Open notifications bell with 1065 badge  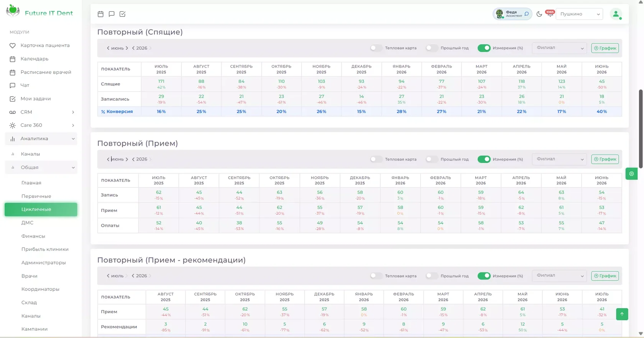tap(550, 14)
